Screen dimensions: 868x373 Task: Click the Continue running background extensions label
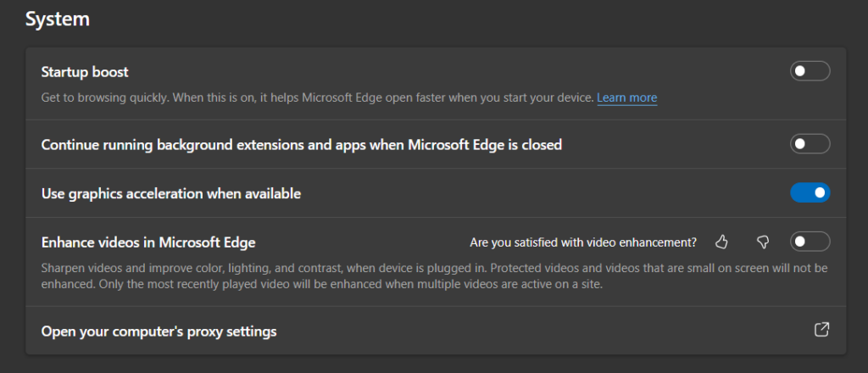[x=302, y=145]
